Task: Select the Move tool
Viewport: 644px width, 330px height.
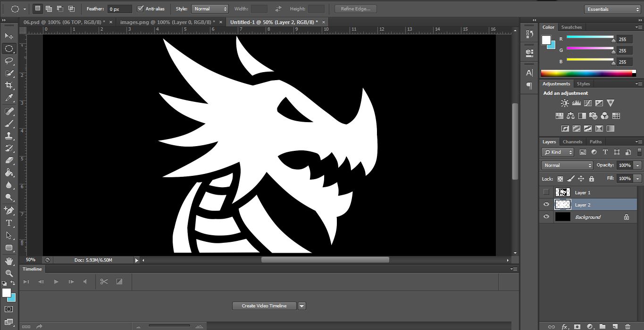Action: pyautogui.click(x=9, y=36)
